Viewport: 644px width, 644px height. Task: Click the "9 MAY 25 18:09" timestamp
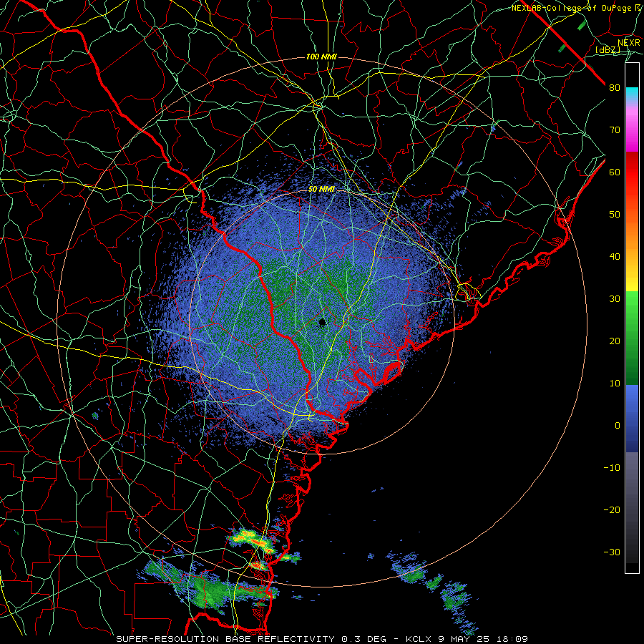click(x=482, y=639)
